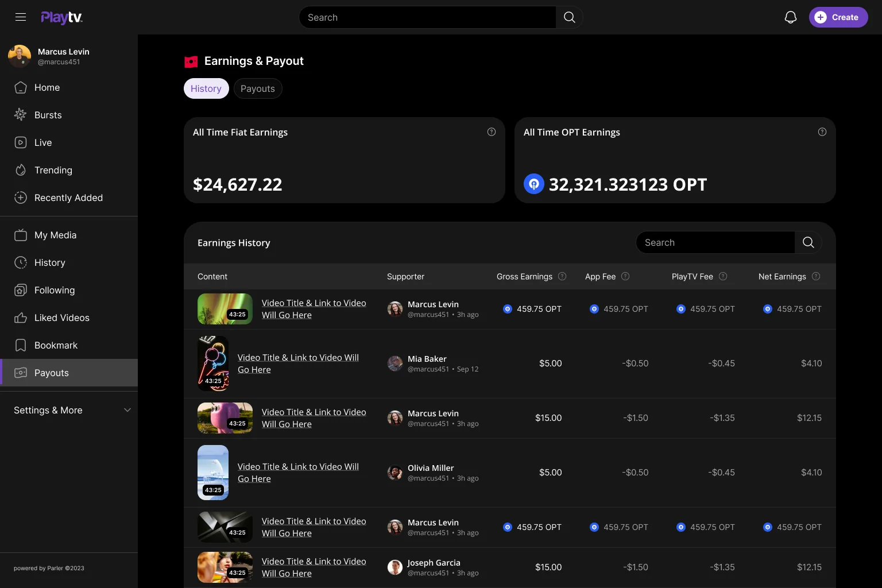Click the PlayTV Fee info icon
882x588 pixels.
(x=723, y=276)
